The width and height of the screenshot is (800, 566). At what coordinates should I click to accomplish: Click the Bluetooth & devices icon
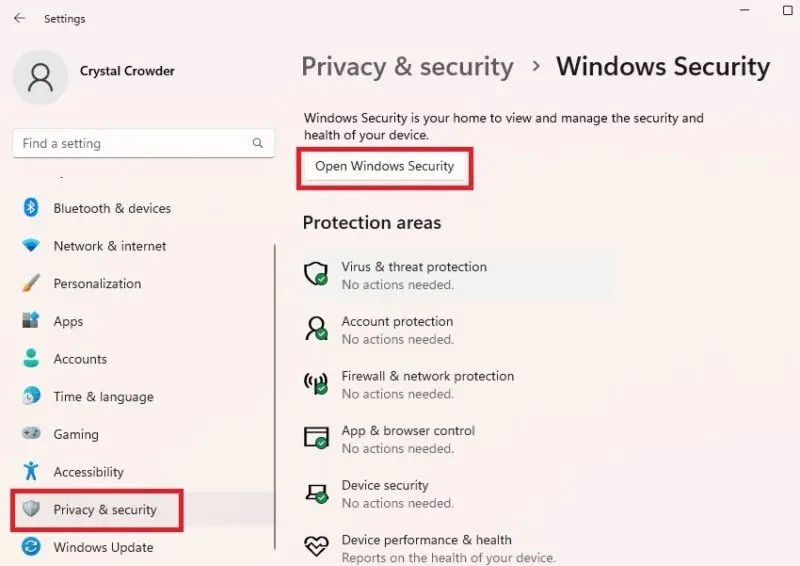[x=31, y=208]
